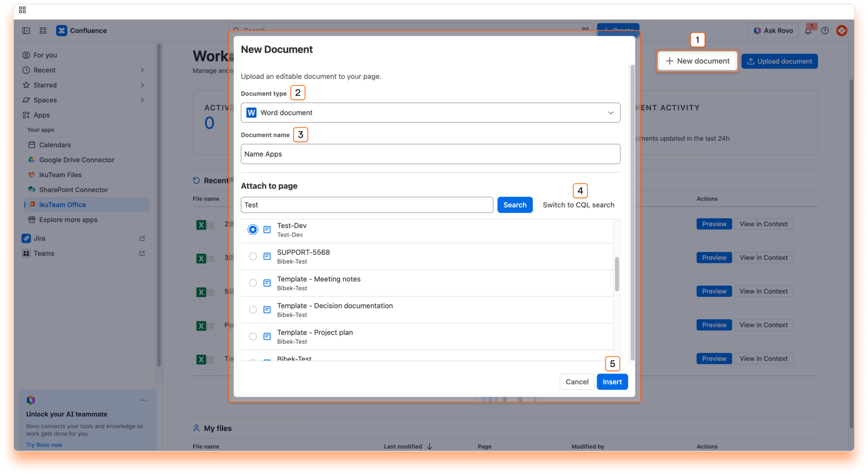Select Template - Project plan radio button
The image size is (868, 474).
pyautogui.click(x=253, y=336)
